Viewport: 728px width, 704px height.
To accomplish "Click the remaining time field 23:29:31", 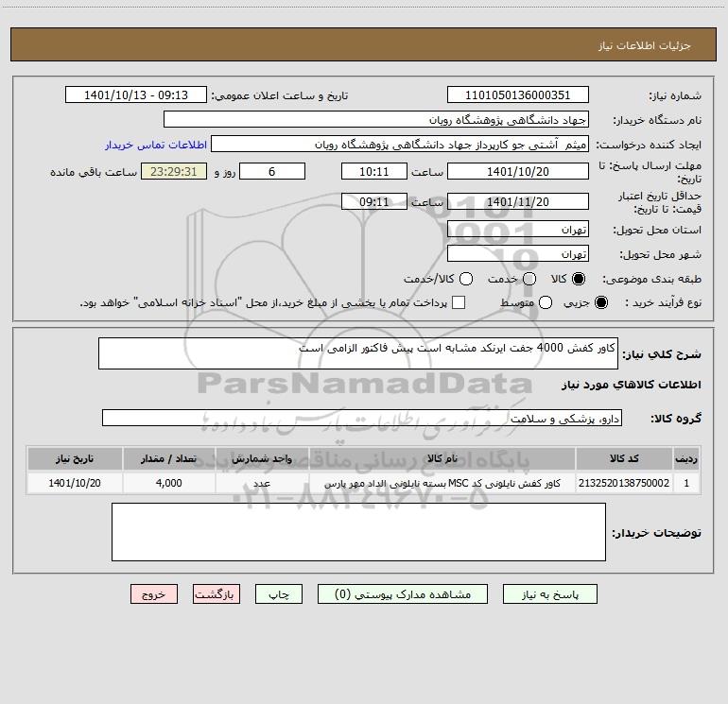I will click(x=174, y=171).
